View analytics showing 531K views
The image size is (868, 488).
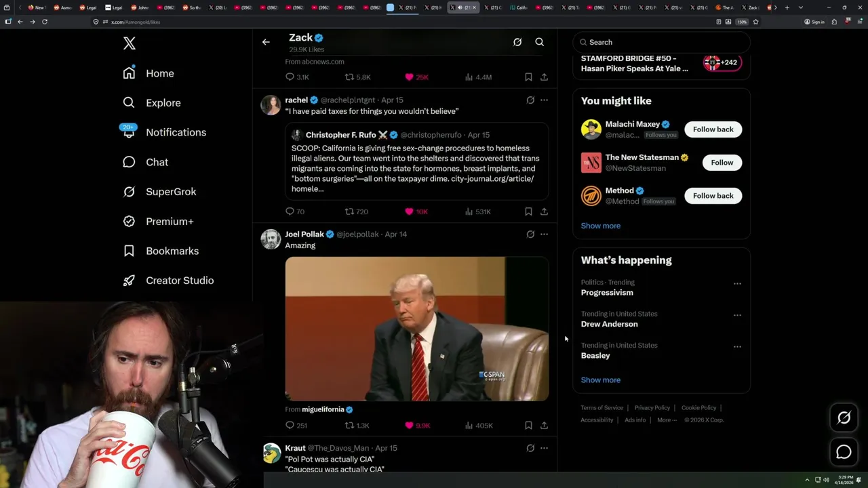coord(478,211)
